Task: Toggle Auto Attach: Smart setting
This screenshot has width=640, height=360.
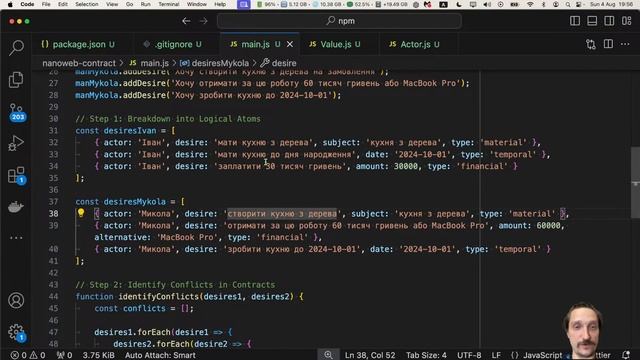Action: click(160, 355)
